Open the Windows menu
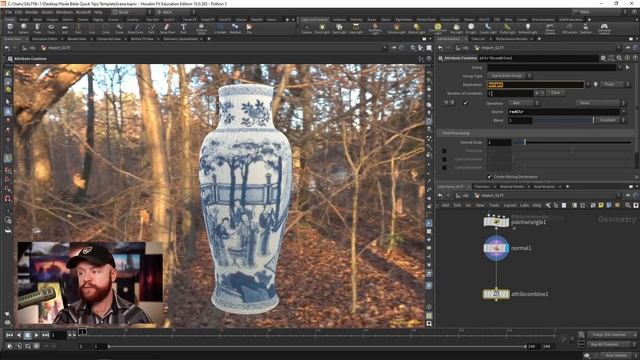Screen dimensions: 640x360 tap(64, 12)
